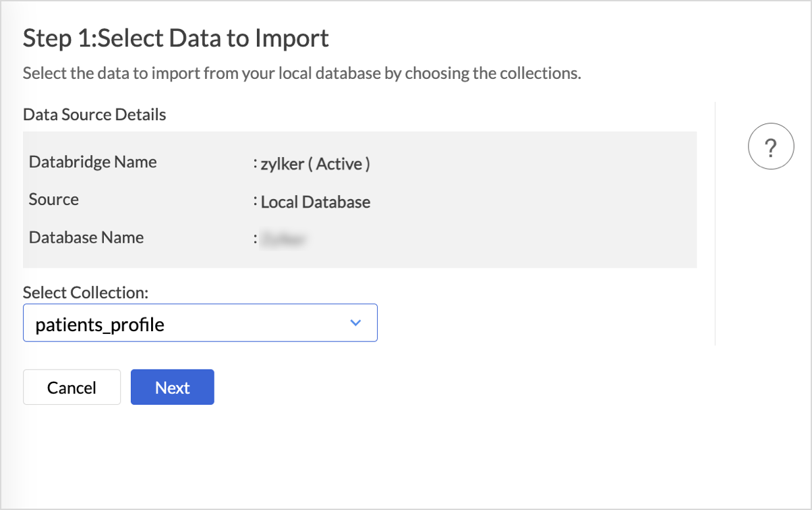Click the Select Collection label

86,292
